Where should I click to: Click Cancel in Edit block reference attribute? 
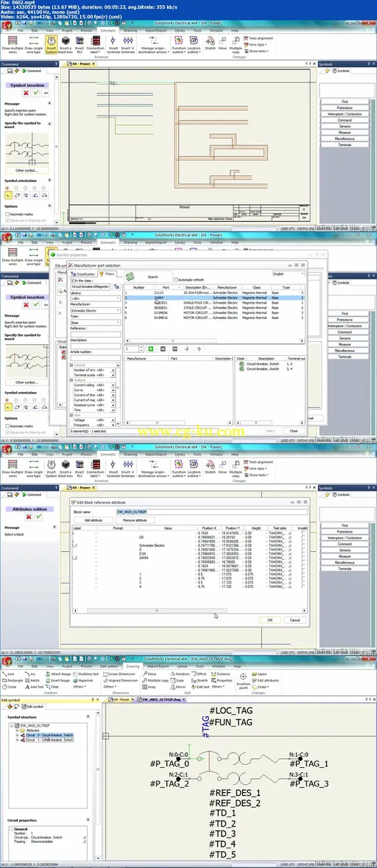tap(295, 620)
